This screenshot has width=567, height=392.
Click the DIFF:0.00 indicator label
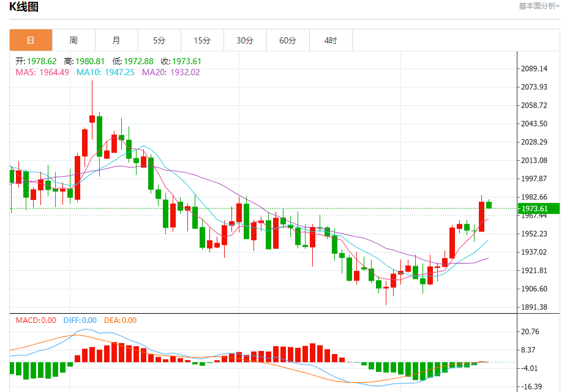[80, 320]
